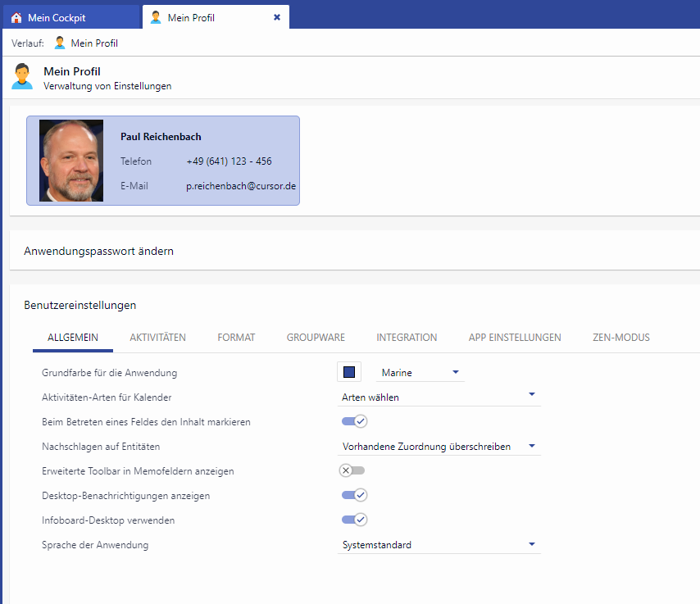Select the Zen-Modus tab

click(620, 338)
